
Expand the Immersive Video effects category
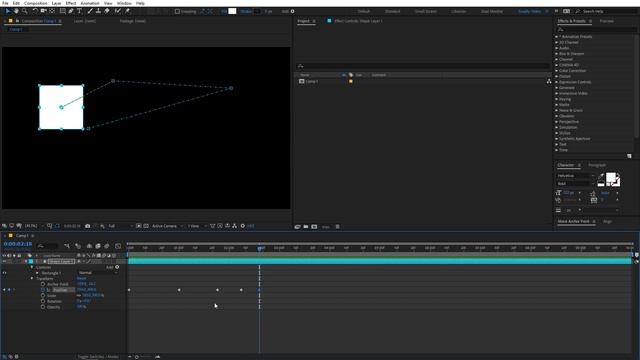[x=556, y=93]
